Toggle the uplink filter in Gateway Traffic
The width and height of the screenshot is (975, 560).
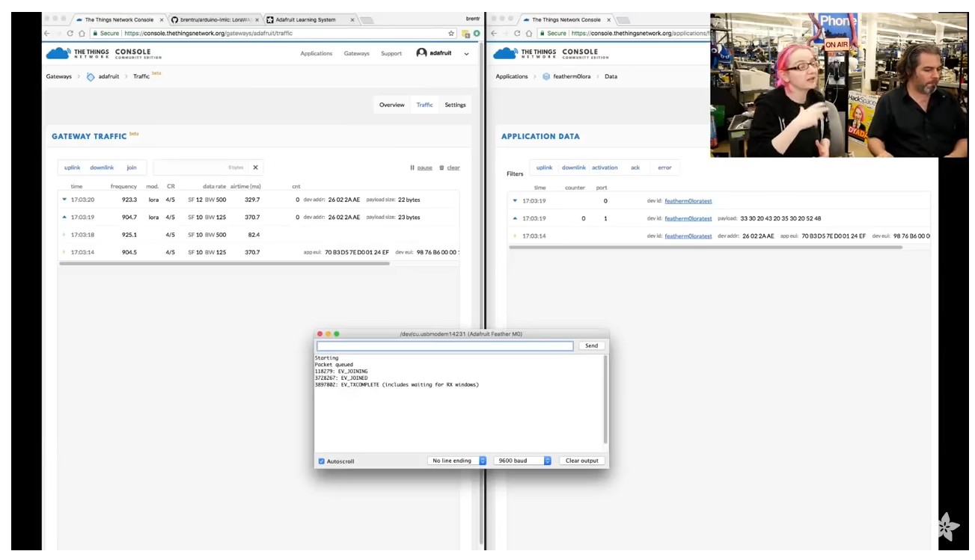[73, 168]
